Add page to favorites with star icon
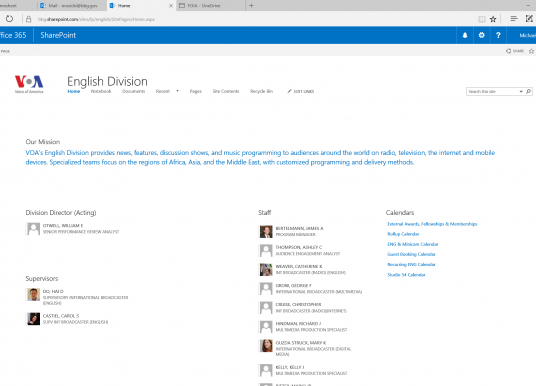 [x=493, y=19]
